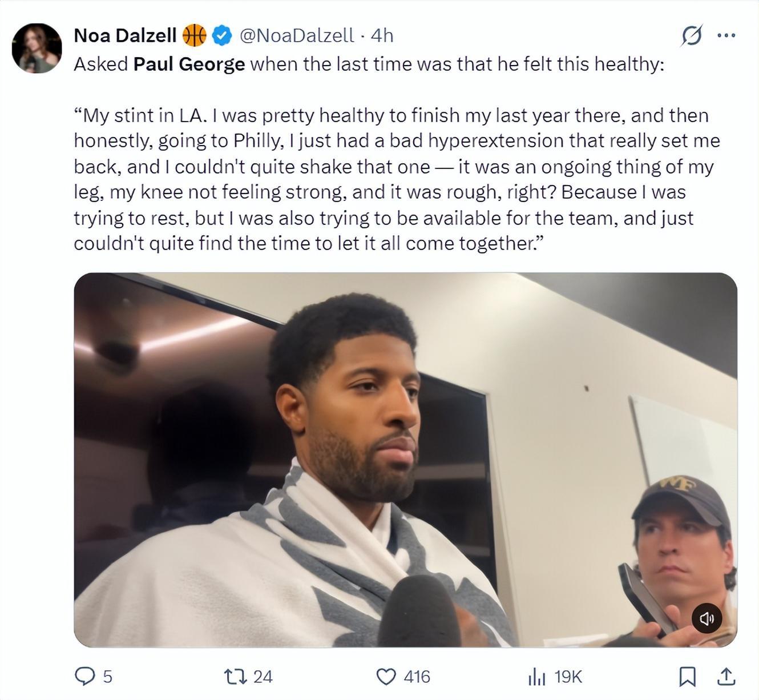Click the basketball emoji beside name

tap(194, 35)
